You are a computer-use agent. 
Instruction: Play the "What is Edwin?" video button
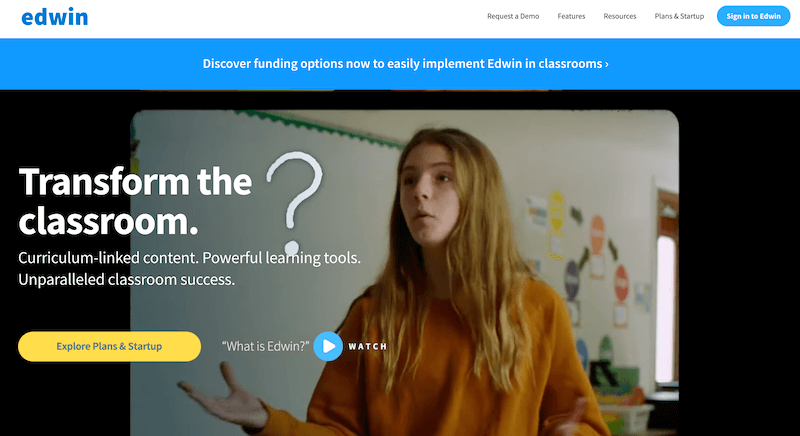point(328,346)
